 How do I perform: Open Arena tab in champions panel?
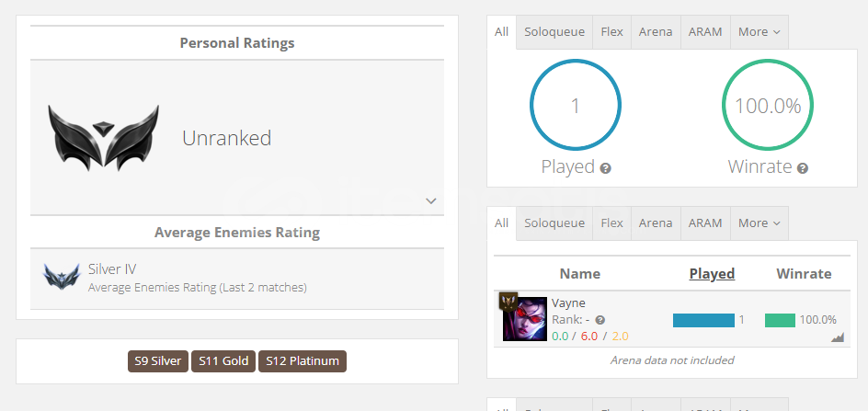click(x=656, y=223)
